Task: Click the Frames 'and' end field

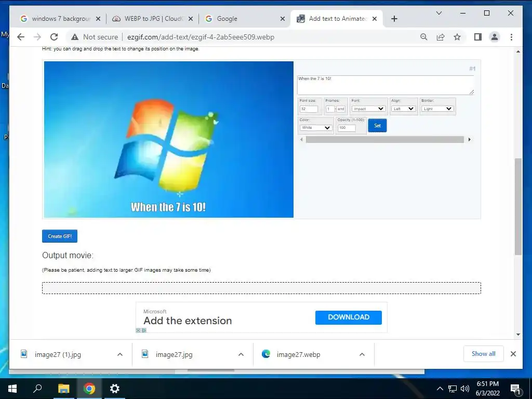Action: pos(341,109)
